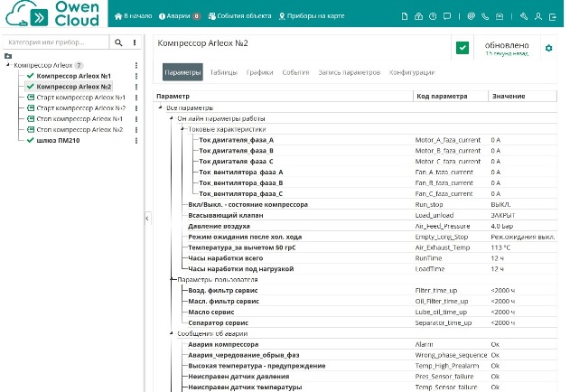Select Стоп компрессор Arleox №2 in the tree

coord(80,130)
